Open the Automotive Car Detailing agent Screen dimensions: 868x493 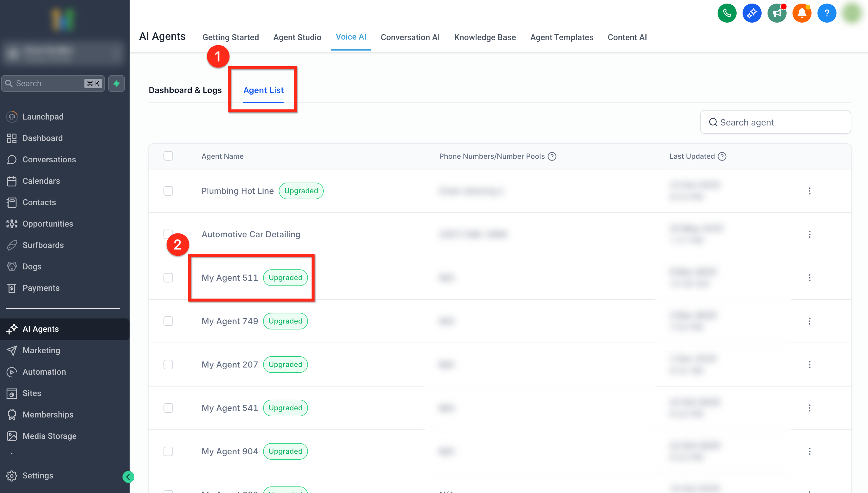coord(251,234)
